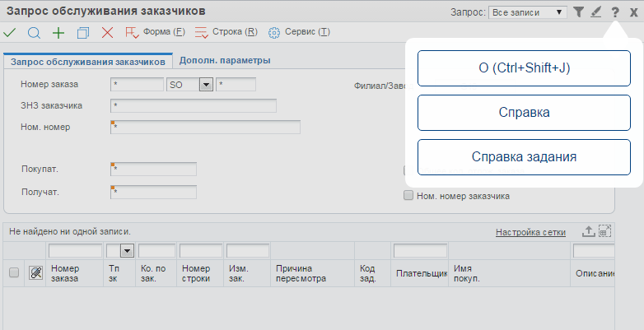This screenshot has width=644, height=330.
Task: Click the filter funnel icon
Action: point(579,12)
